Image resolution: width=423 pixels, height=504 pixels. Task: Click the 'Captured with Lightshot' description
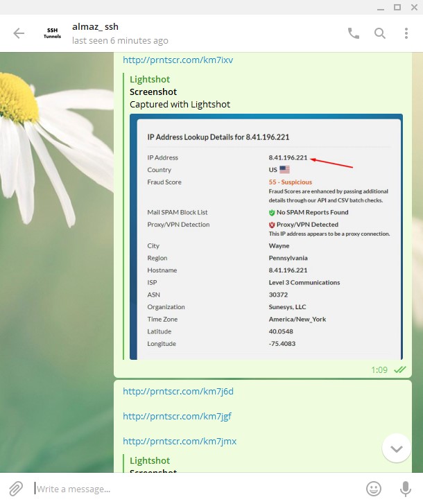[x=180, y=105]
